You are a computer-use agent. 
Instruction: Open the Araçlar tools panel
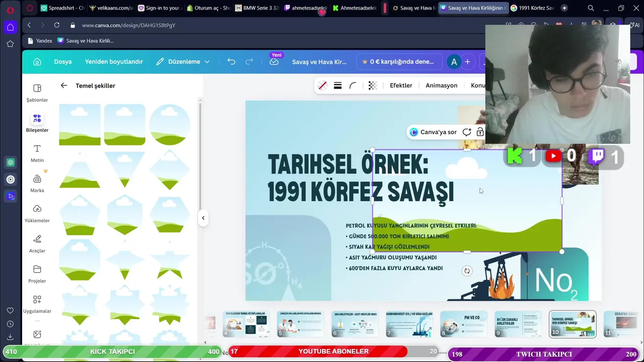pos(37,244)
